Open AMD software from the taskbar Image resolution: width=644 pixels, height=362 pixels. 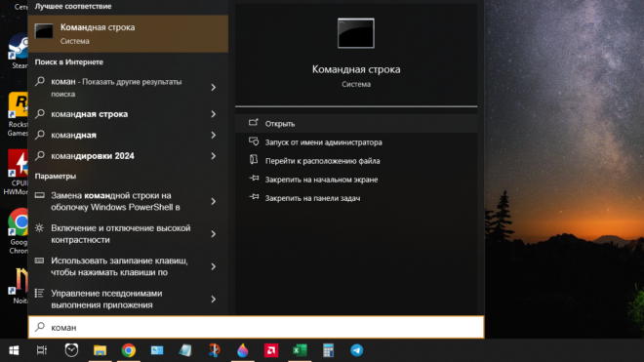[x=271, y=350]
